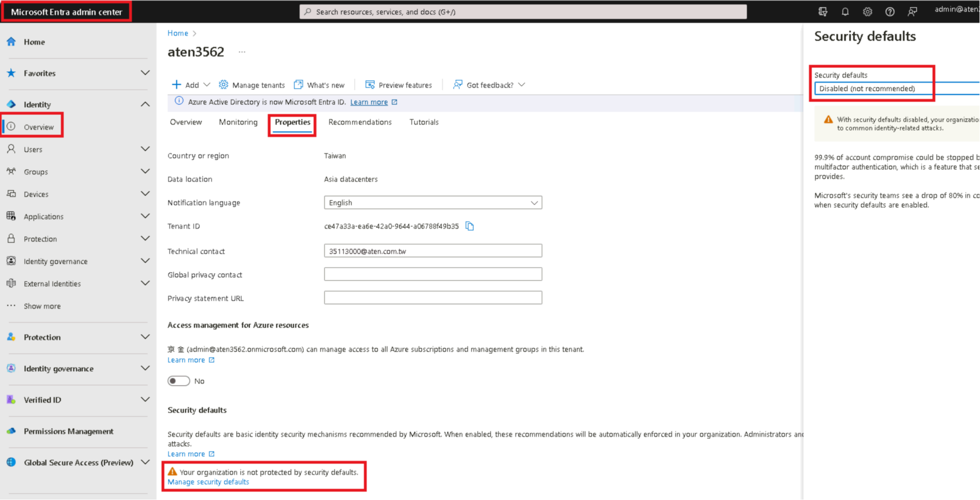Click the Show more ellipsis icon
Image resolution: width=980 pixels, height=500 pixels.
11,306
